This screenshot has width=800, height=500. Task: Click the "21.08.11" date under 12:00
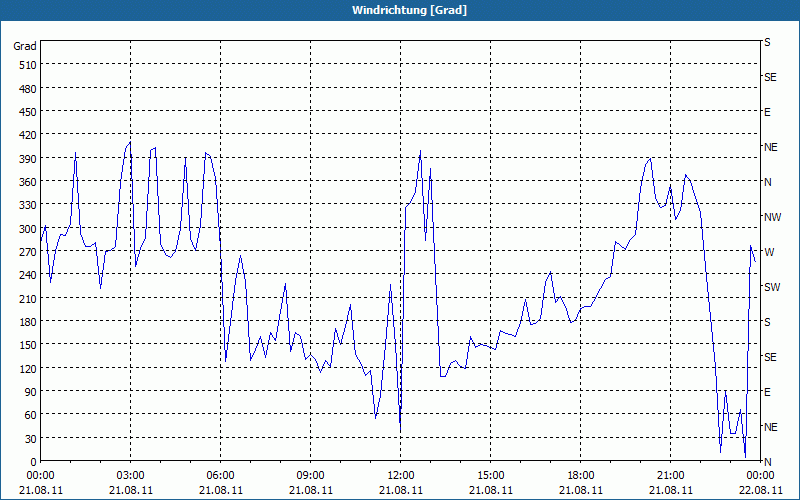[x=401, y=490]
